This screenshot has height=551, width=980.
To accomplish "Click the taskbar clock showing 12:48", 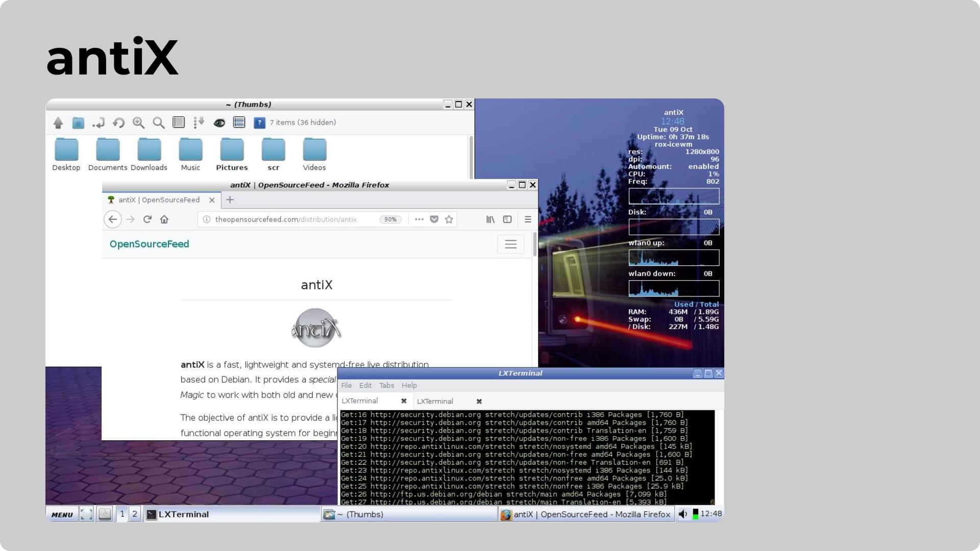I will (711, 514).
